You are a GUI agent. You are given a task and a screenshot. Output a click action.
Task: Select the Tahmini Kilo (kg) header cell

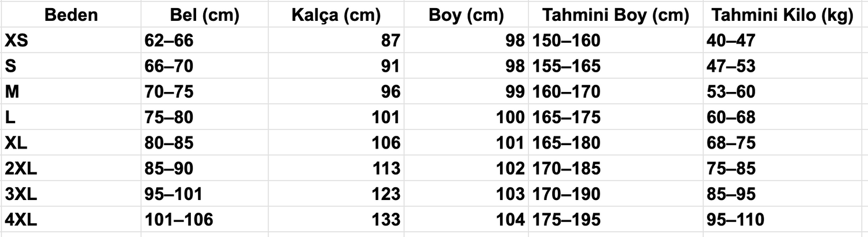[x=783, y=16]
